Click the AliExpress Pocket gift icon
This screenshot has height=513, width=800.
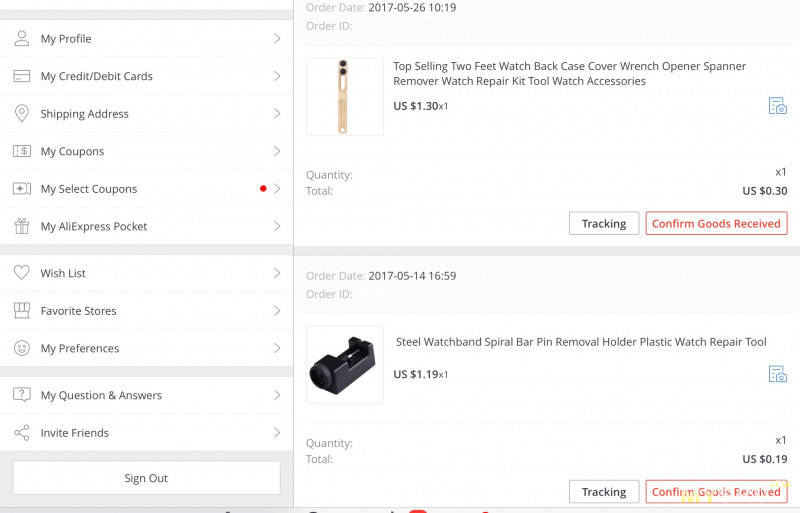pos(21,226)
